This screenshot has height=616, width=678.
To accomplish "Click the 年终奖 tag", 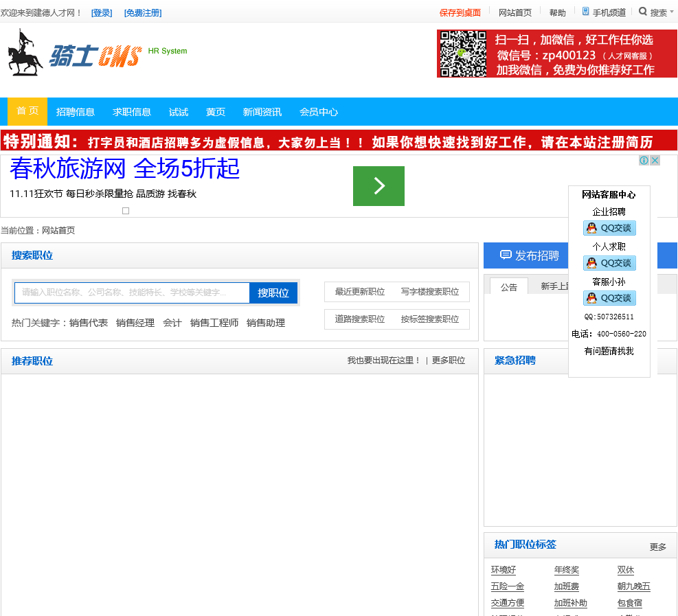I will [x=567, y=570].
